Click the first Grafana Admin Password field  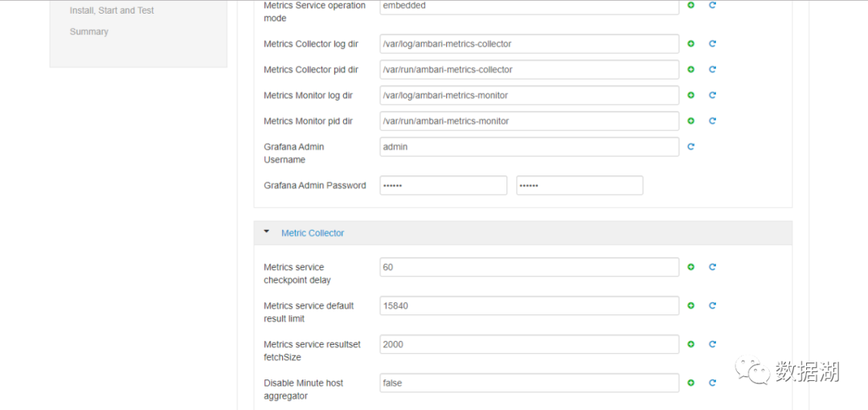click(443, 186)
